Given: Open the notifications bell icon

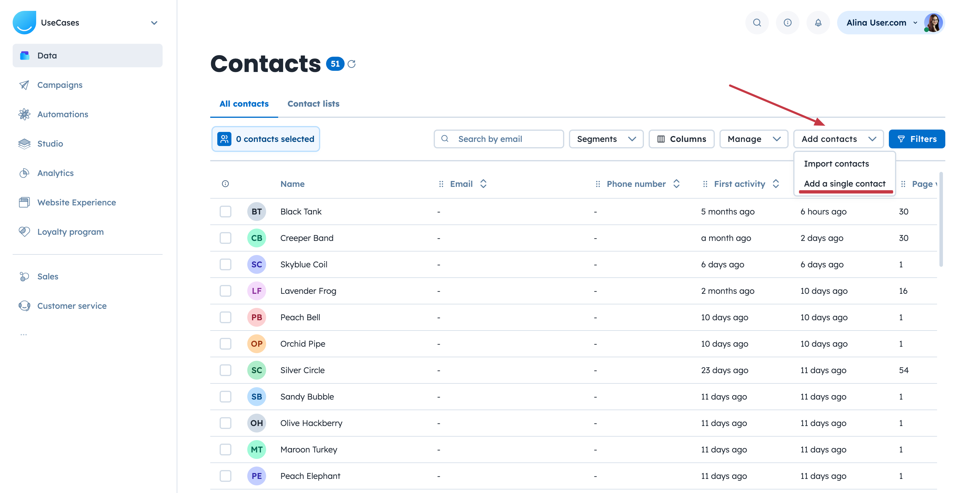Looking at the screenshot, I should click(818, 23).
